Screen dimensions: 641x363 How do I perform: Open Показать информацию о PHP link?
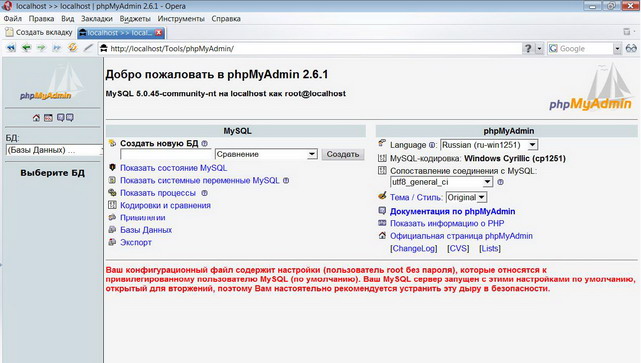(447, 224)
